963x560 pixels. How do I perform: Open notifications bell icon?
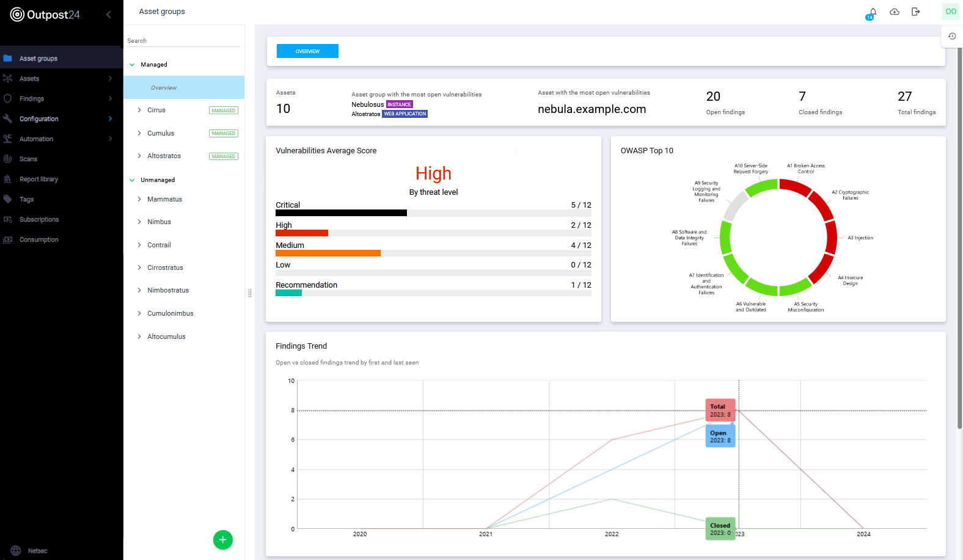[873, 12]
